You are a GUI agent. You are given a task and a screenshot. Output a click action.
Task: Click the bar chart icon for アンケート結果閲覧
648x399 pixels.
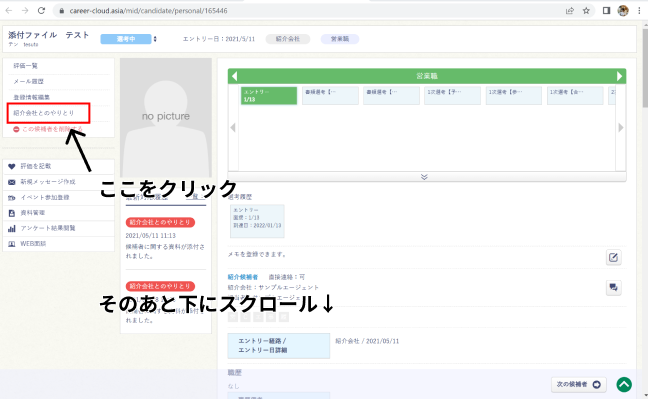click(12, 228)
